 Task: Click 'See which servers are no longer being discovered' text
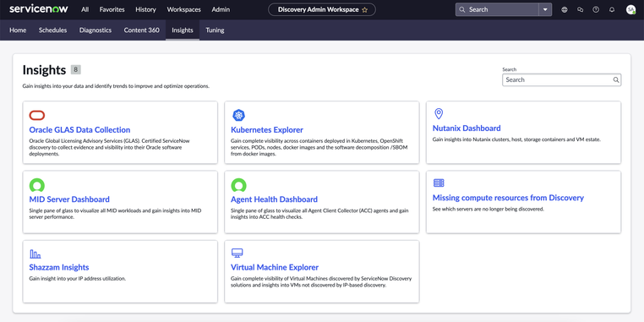point(488,209)
